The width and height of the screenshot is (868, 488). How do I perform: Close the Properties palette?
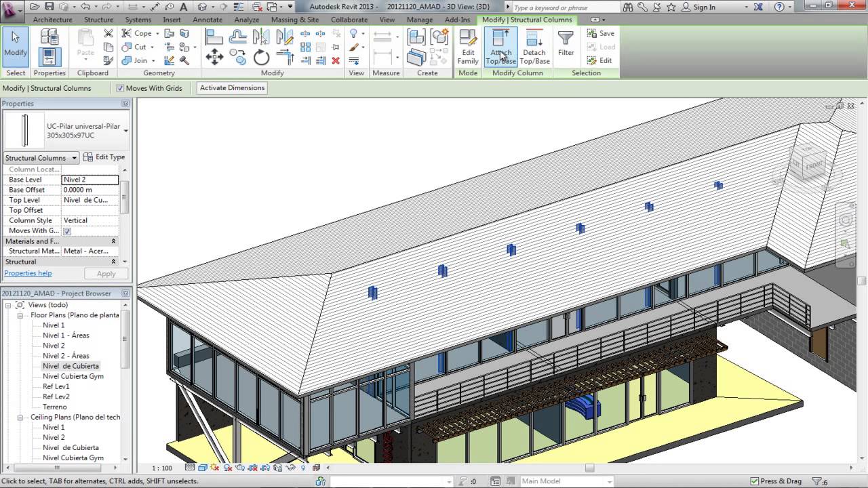coord(125,104)
